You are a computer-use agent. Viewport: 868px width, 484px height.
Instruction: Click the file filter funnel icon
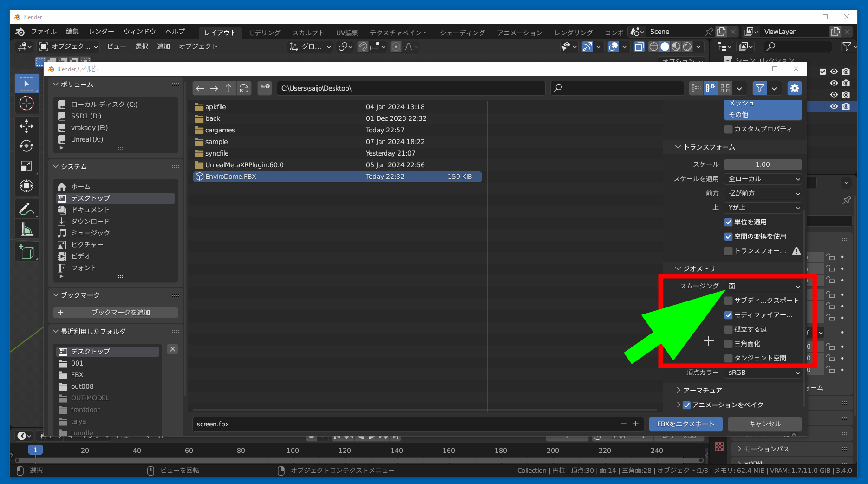[760, 88]
